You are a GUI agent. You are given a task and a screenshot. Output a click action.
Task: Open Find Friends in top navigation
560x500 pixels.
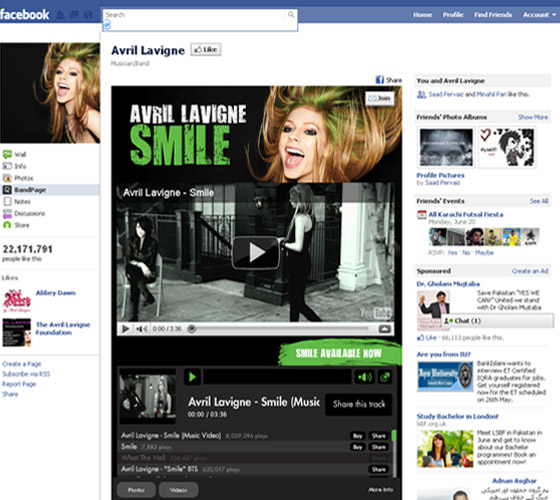(493, 15)
